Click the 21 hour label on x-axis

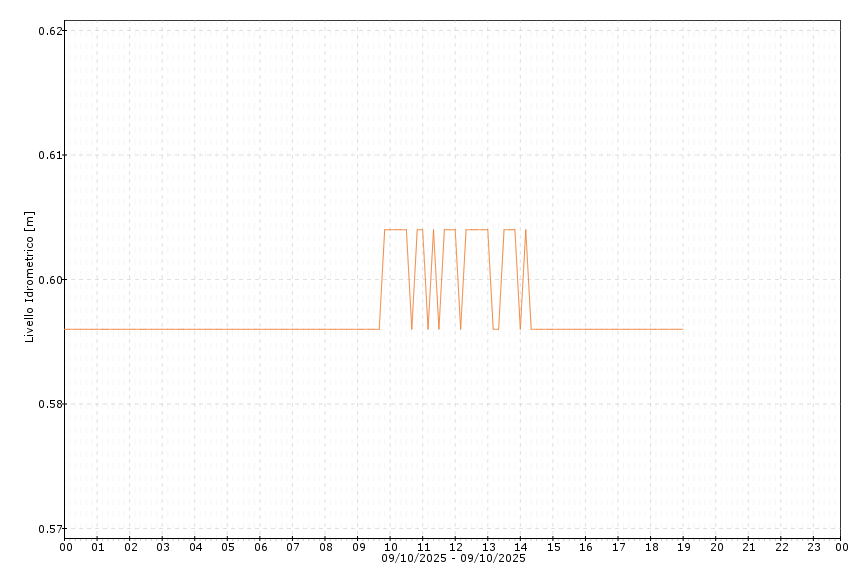click(x=749, y=547)
